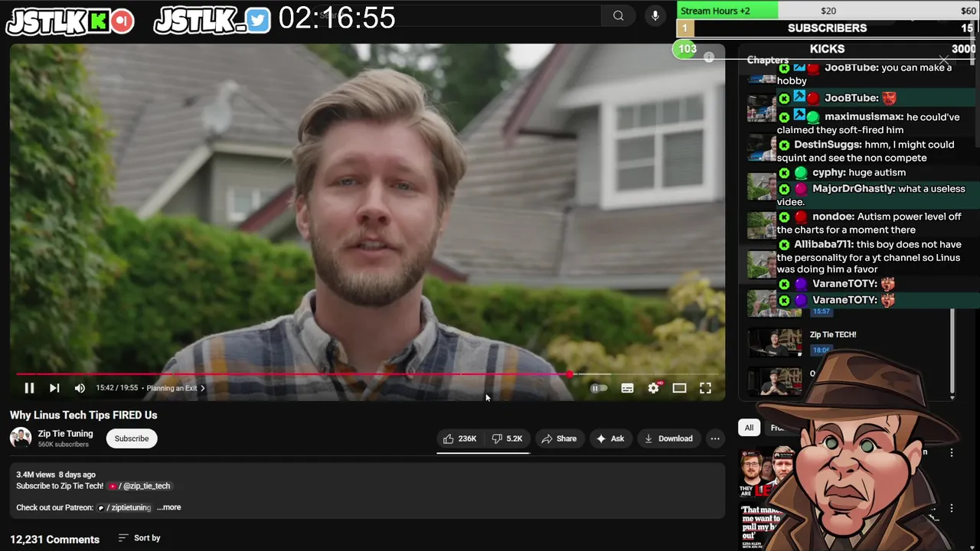Screen dimensions: 980x551
Task: Click the green 103 viewer badge
Action: tap(687, 49)
